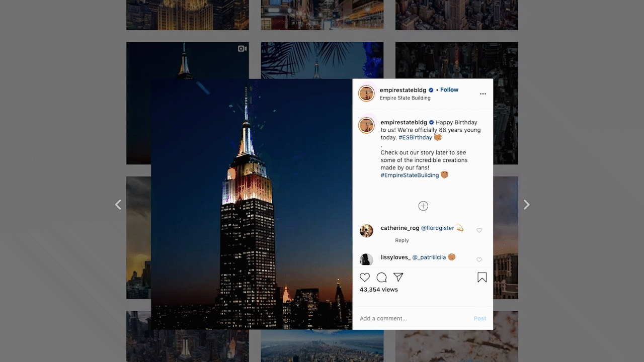Load more comments with plus circle
The height and width of the screenshot is (362, 644).
[x=423, y=206]
